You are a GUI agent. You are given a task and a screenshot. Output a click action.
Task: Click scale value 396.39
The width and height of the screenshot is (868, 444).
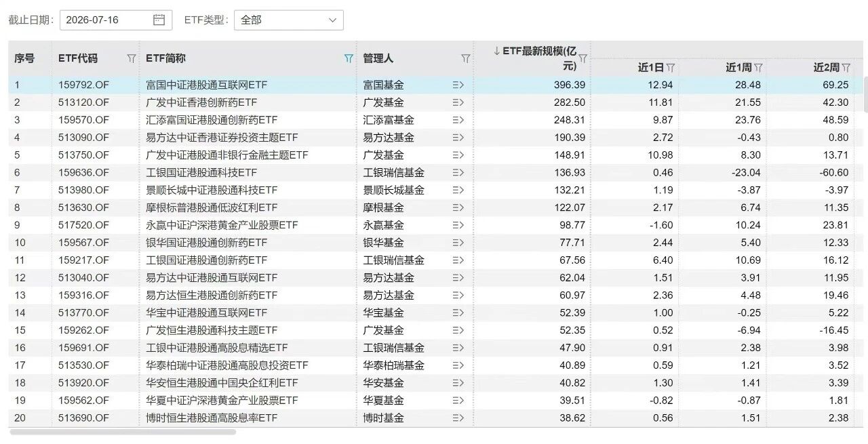point(569,85)
